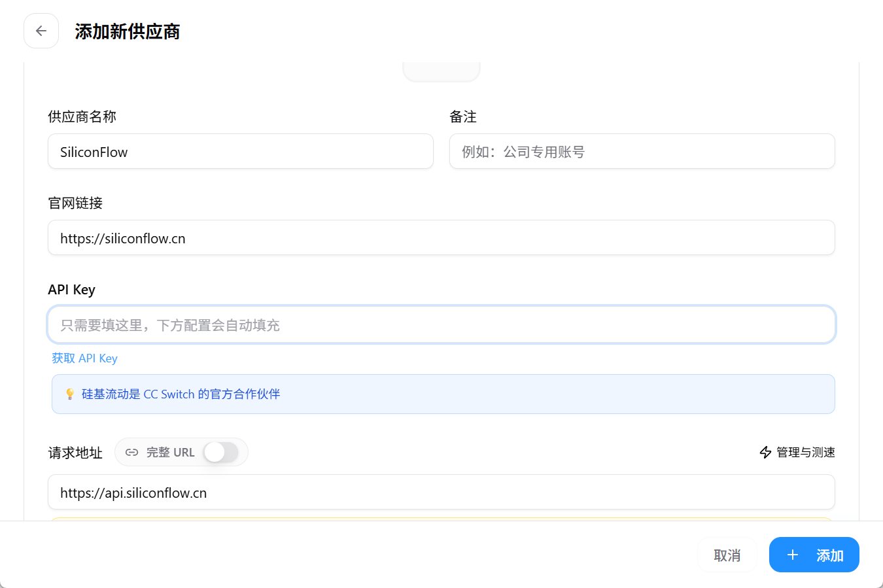Click the 官网链接 label
The image size is (883, 588).
[x=75, y=203]
